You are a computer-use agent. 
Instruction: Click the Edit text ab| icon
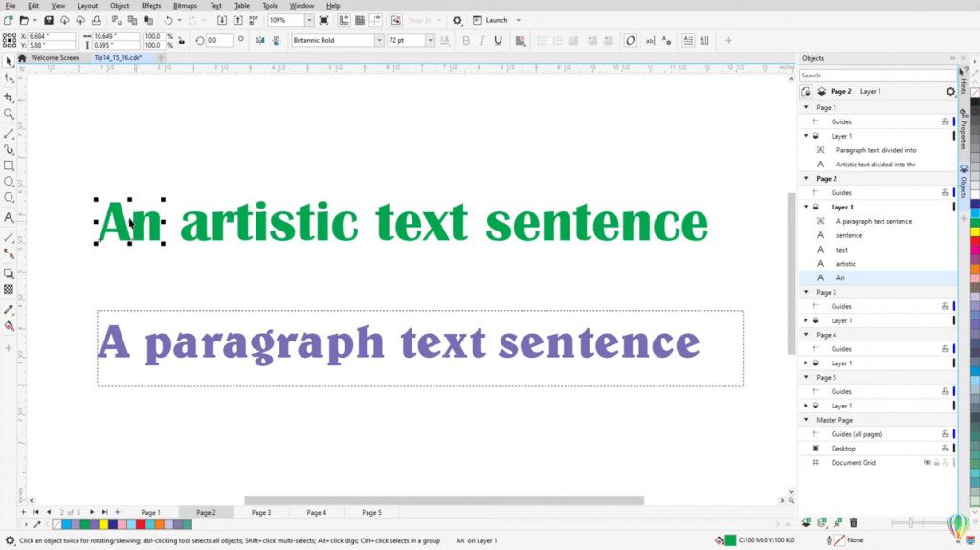tap(650, 40)
